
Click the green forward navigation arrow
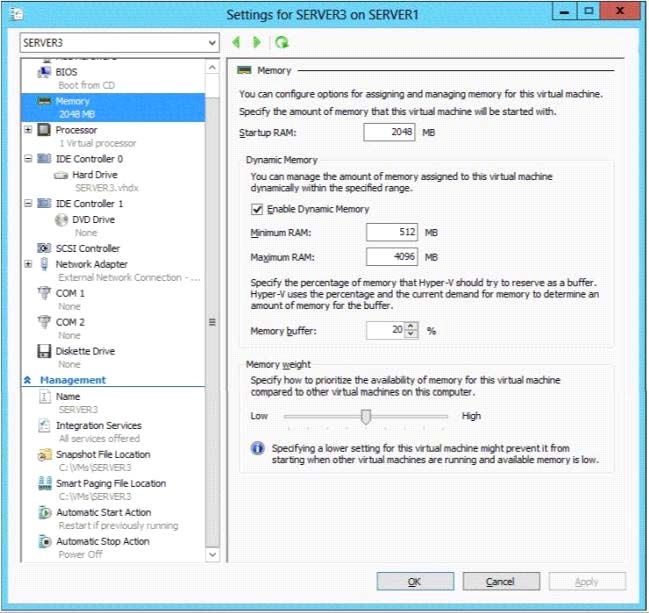[x=257, y=43]
